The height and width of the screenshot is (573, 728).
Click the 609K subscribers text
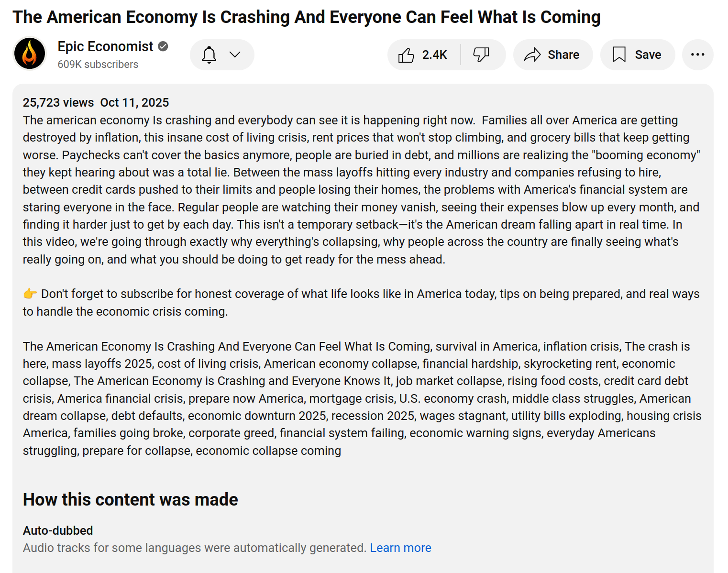coord(98,64)
